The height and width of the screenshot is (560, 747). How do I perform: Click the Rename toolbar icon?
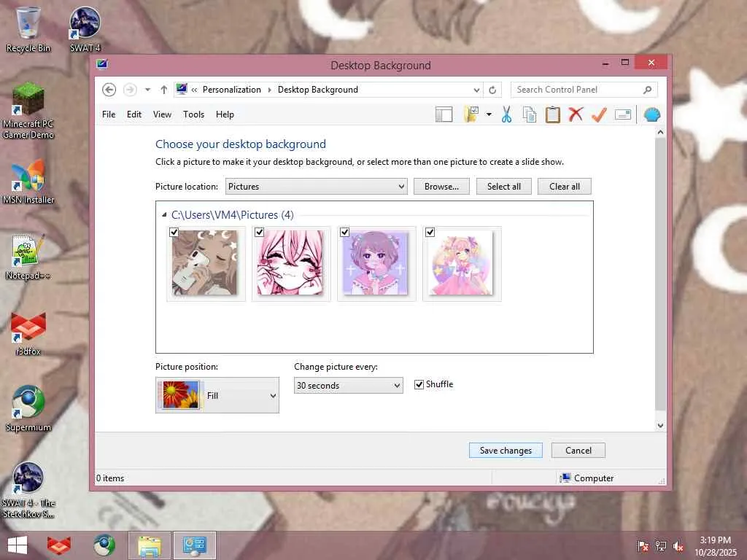pyautogui.click(x=623, y=114)
